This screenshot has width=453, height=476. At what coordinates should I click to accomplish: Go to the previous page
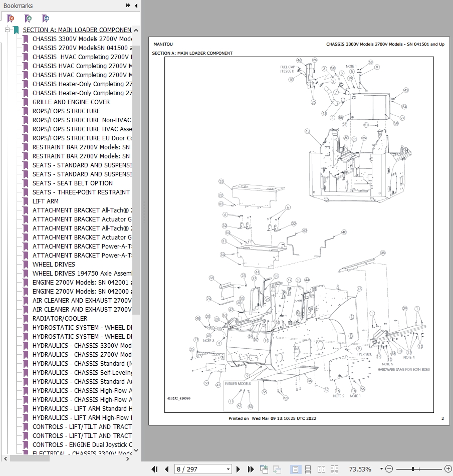tap(167, 469)
